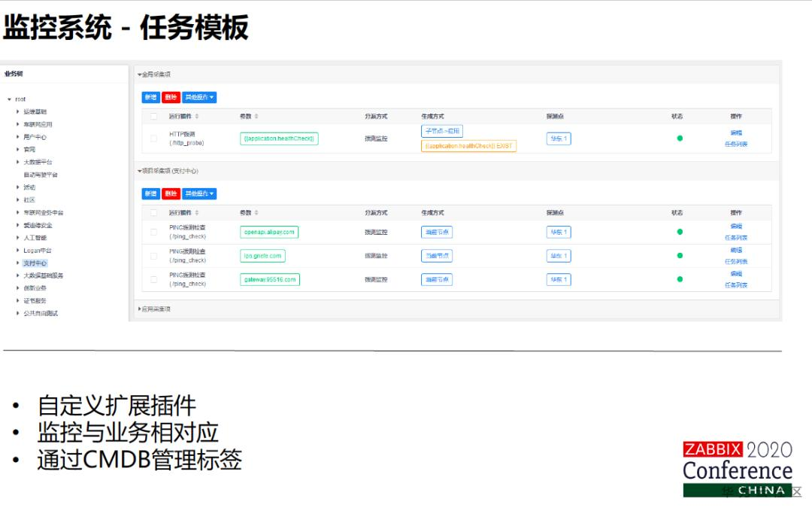This screenshot has width=812, height=511.
Task: Check the ips.gnete.com row checkbox
Action: [153, 256]
